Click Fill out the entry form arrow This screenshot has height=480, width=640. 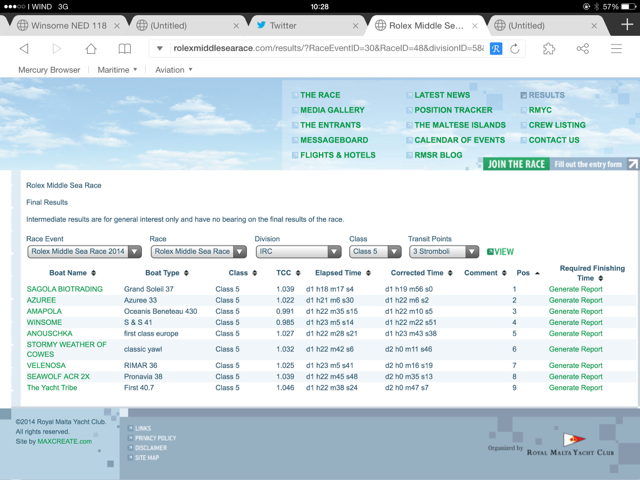coord(633,164)
